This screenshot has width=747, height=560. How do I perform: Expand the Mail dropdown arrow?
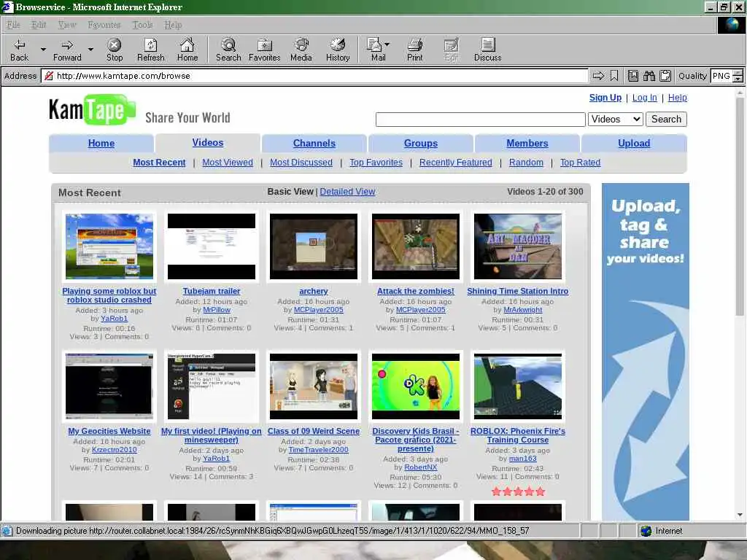[387, 44]
